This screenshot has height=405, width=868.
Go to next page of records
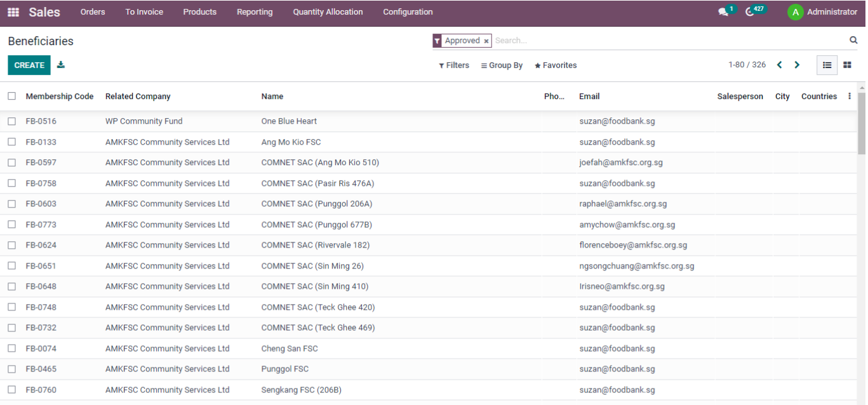click(x=797, y=65)
